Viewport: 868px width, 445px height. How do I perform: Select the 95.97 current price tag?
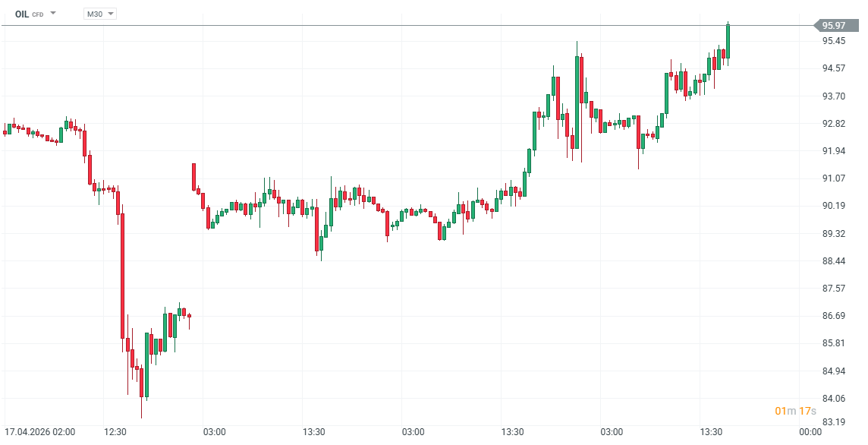click(834, 26)
